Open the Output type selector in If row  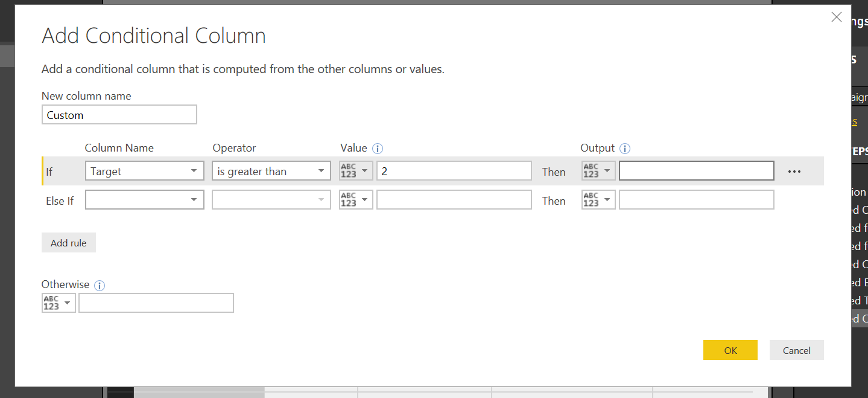pos(598,171)
